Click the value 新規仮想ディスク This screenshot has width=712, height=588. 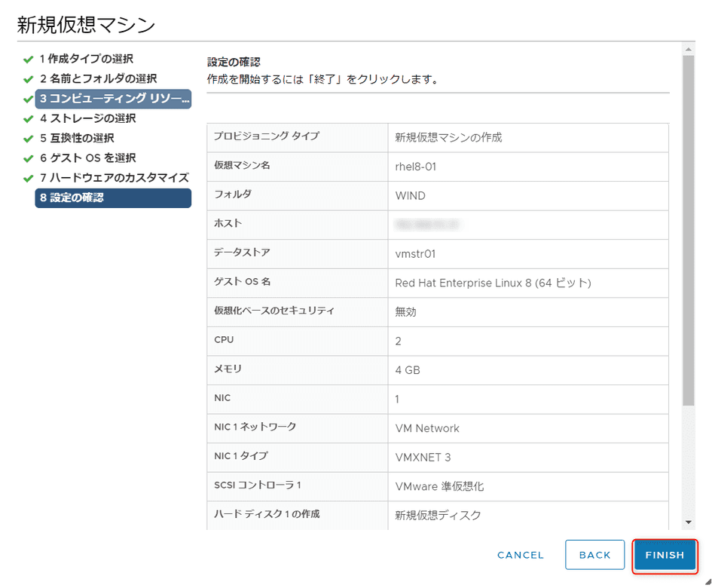pyautogui.click(x=438, y=516)
